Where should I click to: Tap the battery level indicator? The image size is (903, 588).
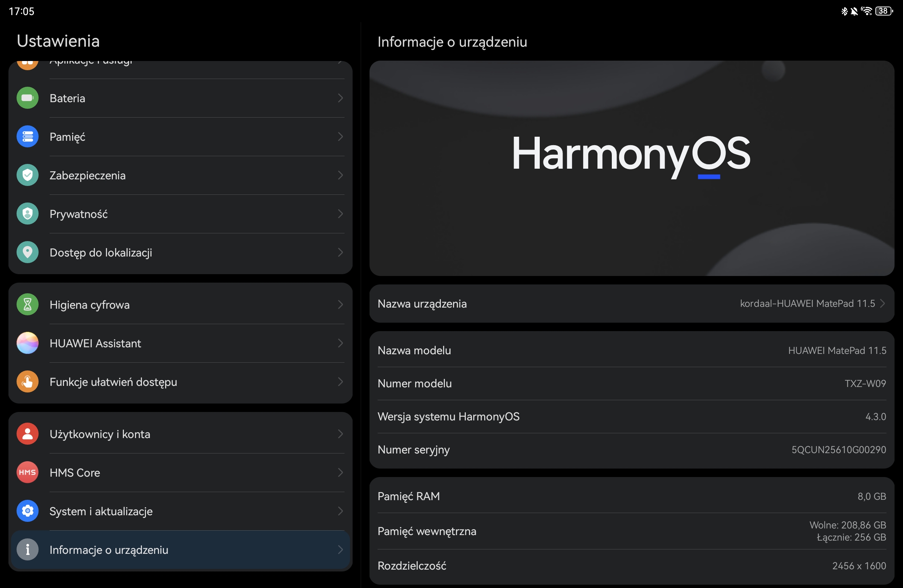884,11
